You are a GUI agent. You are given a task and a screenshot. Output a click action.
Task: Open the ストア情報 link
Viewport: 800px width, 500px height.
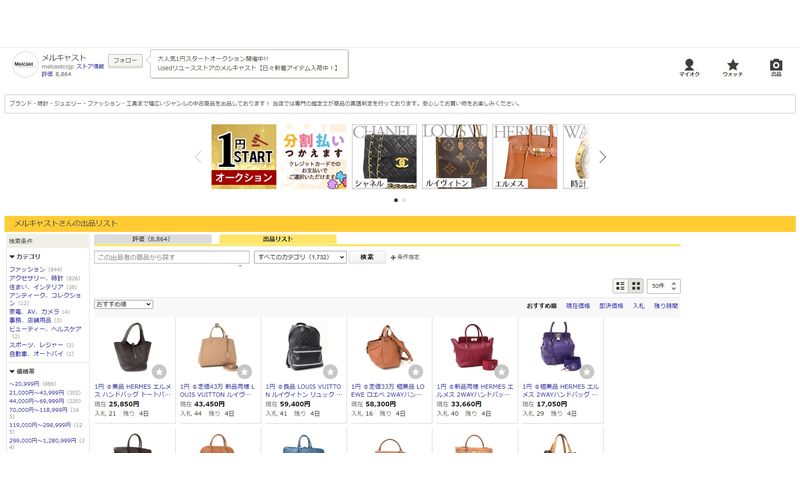[90, 67]
